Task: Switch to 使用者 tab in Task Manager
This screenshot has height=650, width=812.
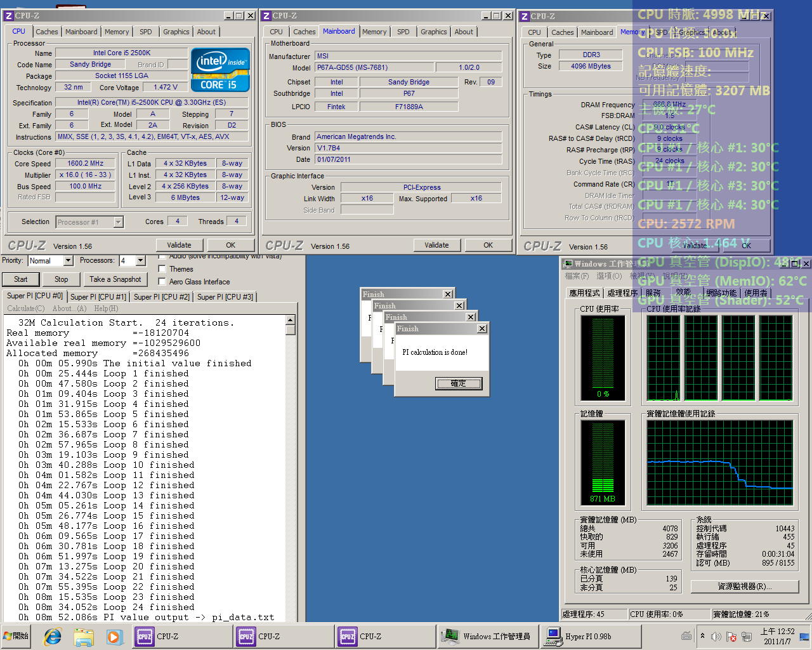Action: coord(756,293)
